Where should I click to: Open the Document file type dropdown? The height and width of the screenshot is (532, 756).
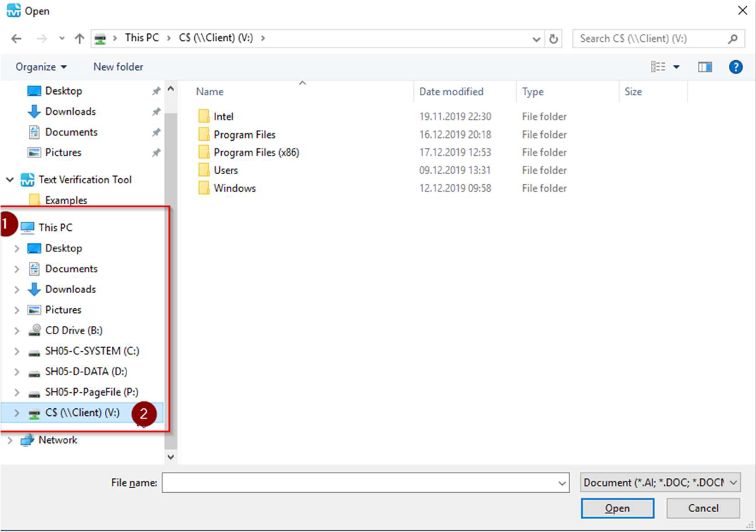pyautogui.click(x=659, y=482)
